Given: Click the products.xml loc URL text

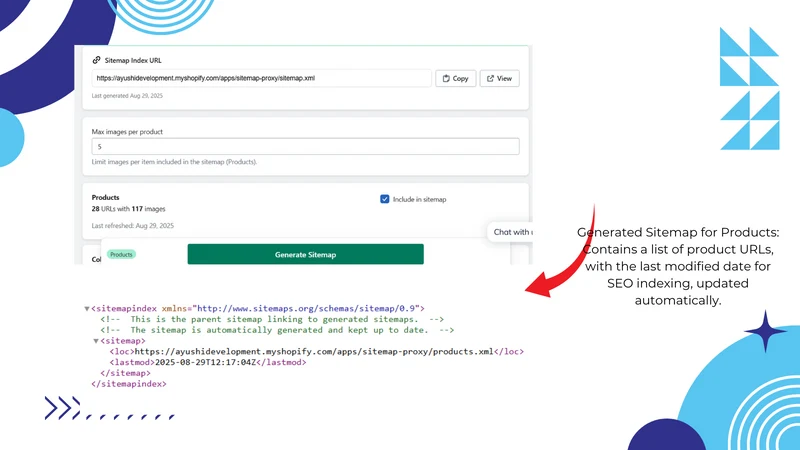Looking at the screenshot, I should coord(314,352).
